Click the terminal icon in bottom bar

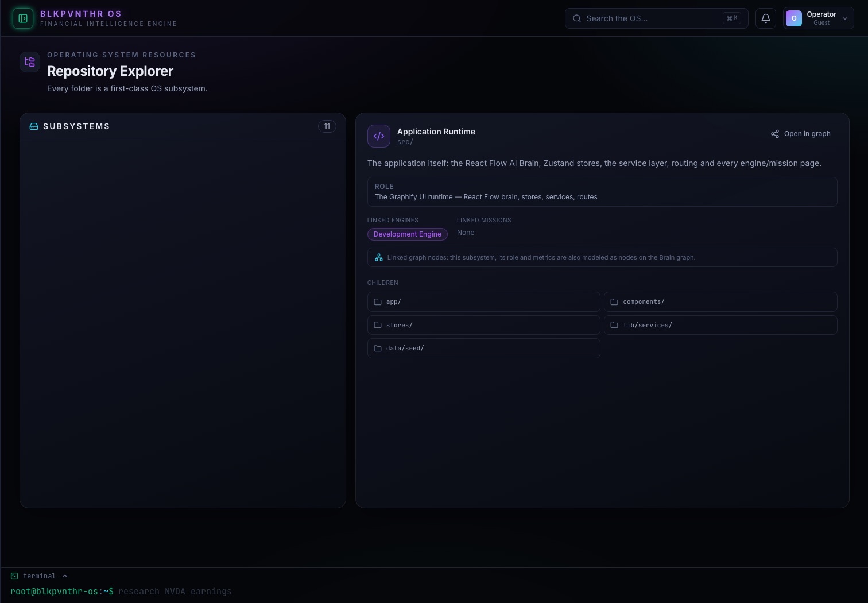click(14, 576)
